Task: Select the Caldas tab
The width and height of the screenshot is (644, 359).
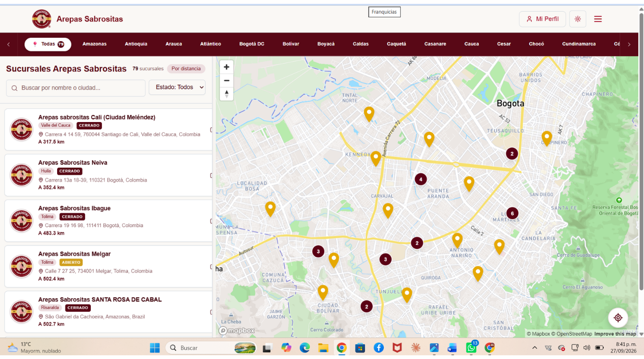Action: [361, 44]
